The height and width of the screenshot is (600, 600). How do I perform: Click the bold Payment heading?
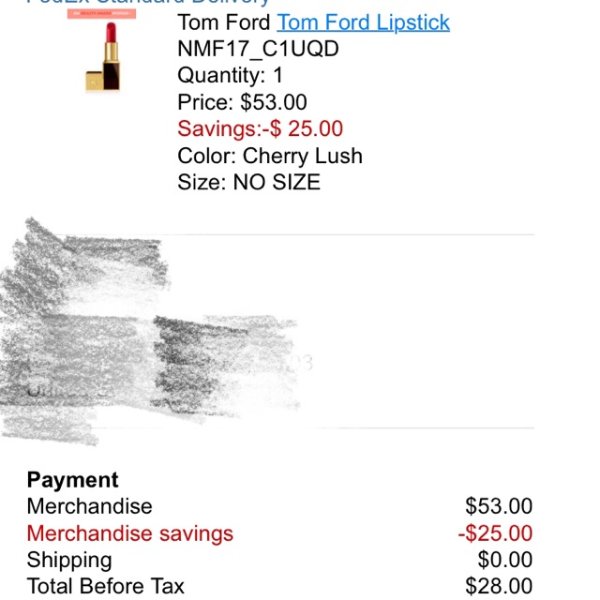coord(73,480)
